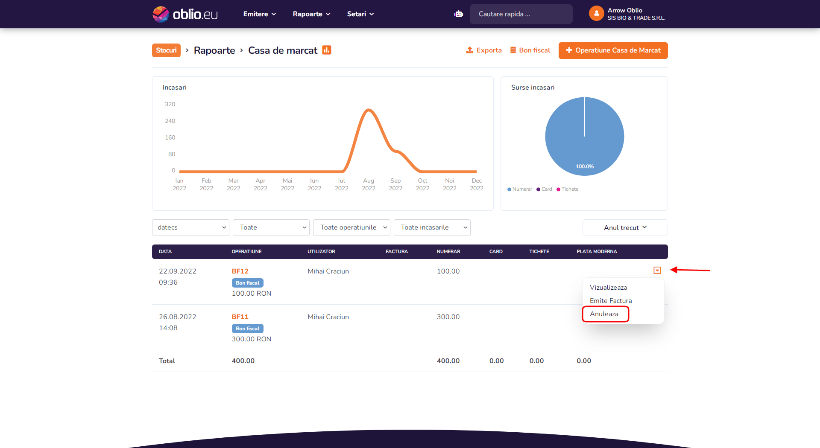Click Mihai Craciun in the BF12 row
The height and width of the screenshot is (448, 820).
pos(328,271)
